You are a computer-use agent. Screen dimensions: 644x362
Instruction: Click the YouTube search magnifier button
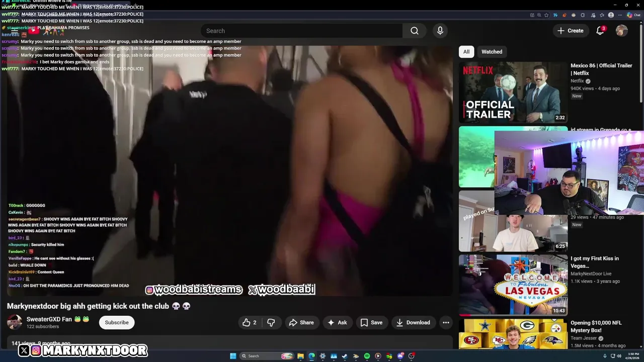(x=414, y=31)
